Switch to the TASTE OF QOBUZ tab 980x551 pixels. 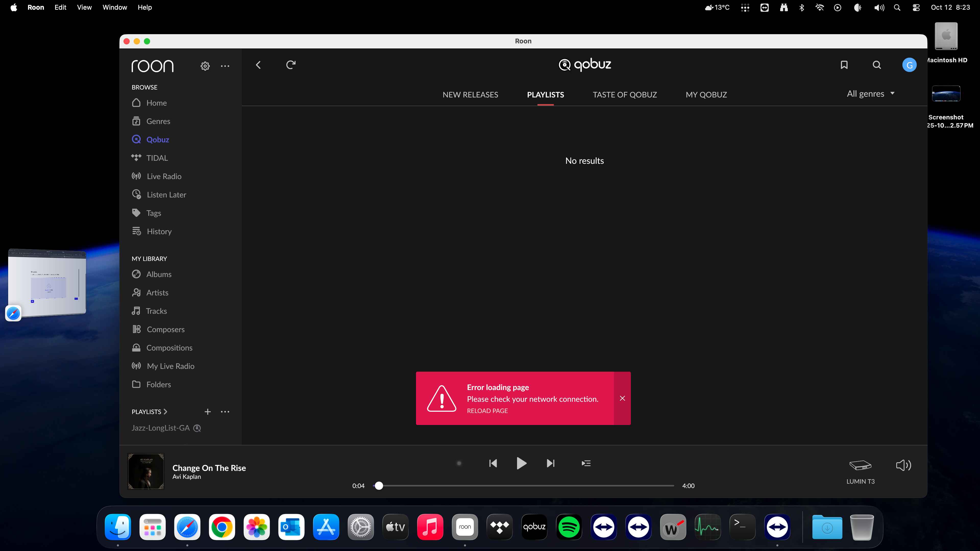pos(625,95)
